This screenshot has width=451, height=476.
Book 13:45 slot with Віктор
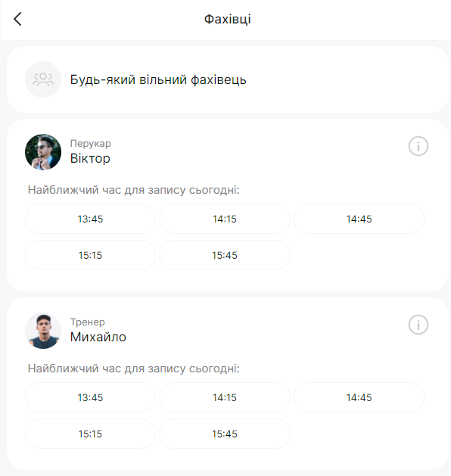tap(90, 219)
